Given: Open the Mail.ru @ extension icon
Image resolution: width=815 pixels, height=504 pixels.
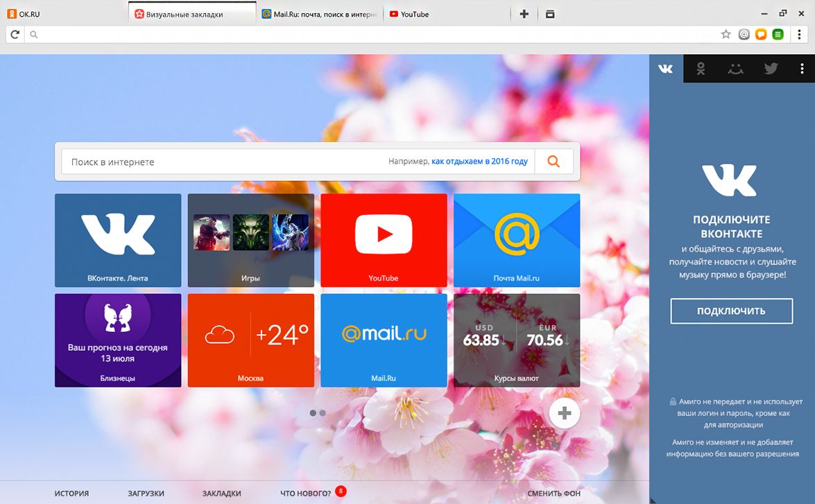Looking at the screenshot, I should [x=744, y=34].
